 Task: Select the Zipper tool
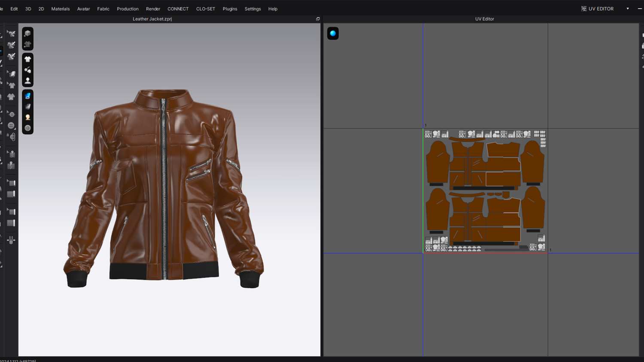coord(11,165)
